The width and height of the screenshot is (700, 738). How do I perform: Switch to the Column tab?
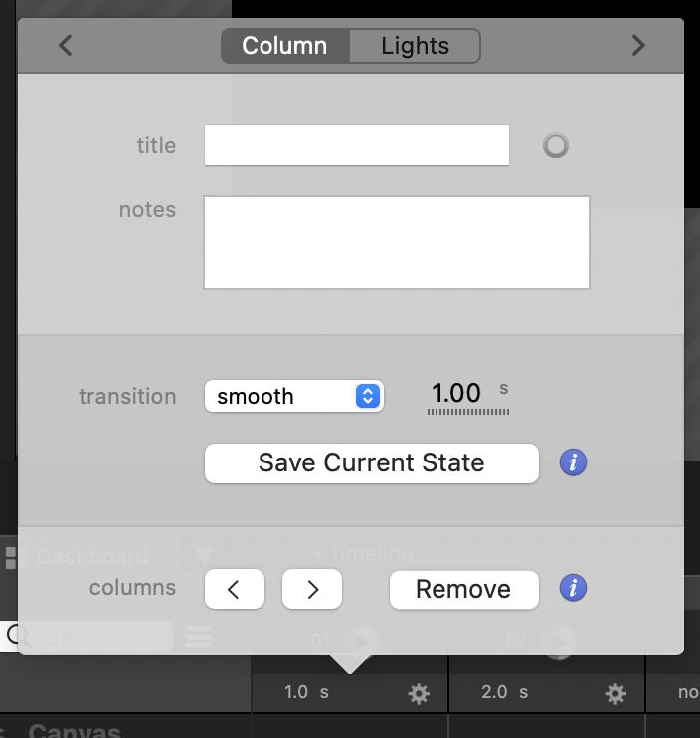click(284, 46)
